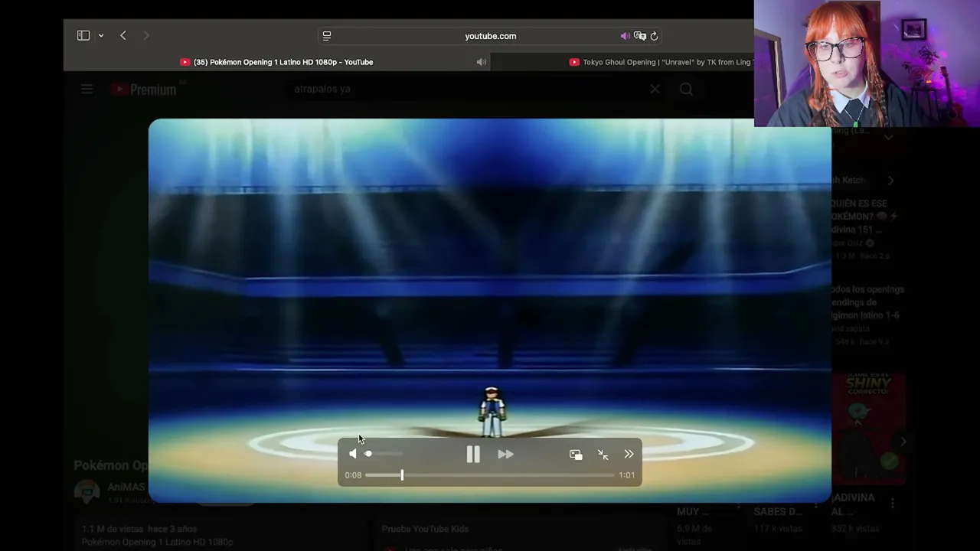Open the sidebar tab-group dropdown arrow
This screenshot has height=551, width=980.
point(100,35)
